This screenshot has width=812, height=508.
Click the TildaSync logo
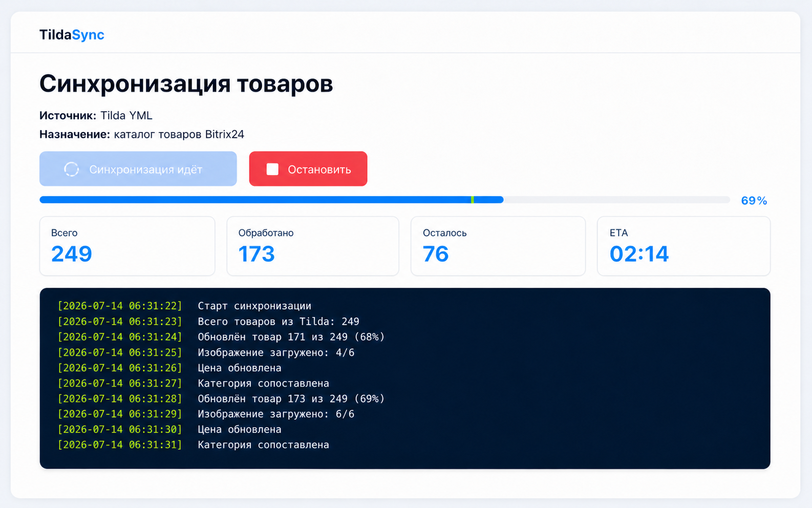point(72,34)
